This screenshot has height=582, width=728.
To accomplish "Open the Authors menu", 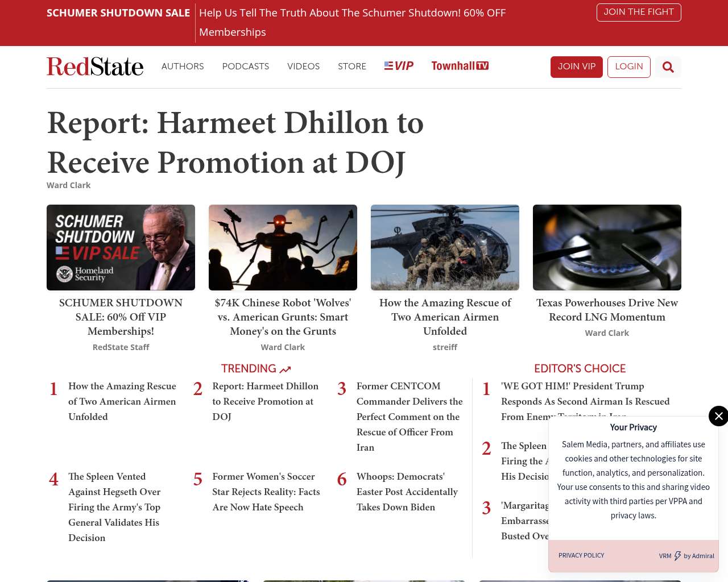I will pos(183,66).
